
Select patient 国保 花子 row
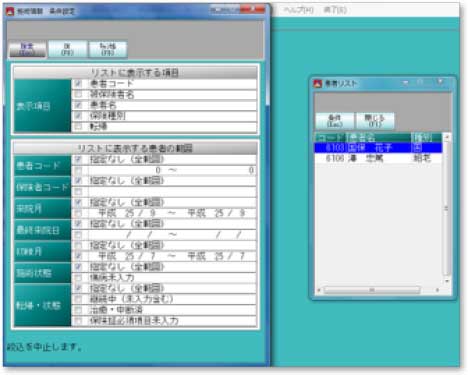pos(378,148)
